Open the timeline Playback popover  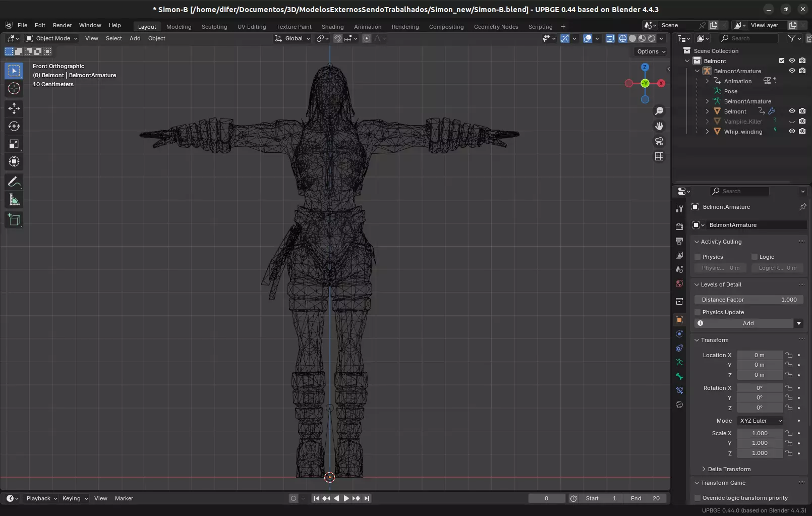point(41,498)
